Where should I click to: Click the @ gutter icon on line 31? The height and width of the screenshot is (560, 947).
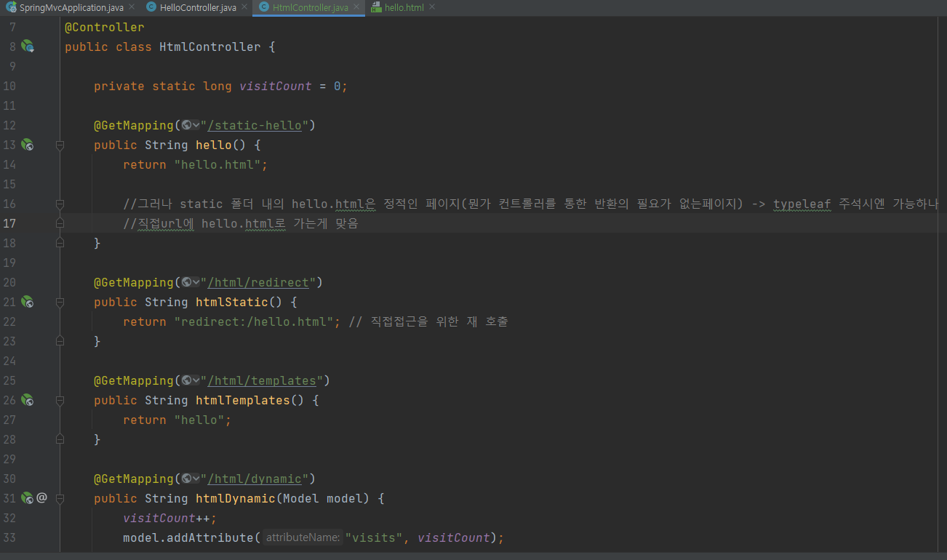[42, 498]
